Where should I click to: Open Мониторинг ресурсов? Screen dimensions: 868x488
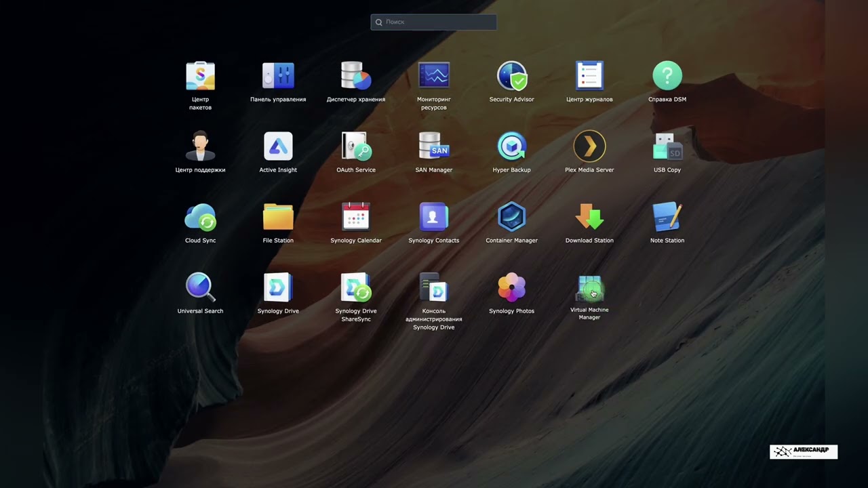(x=434, y=76)
